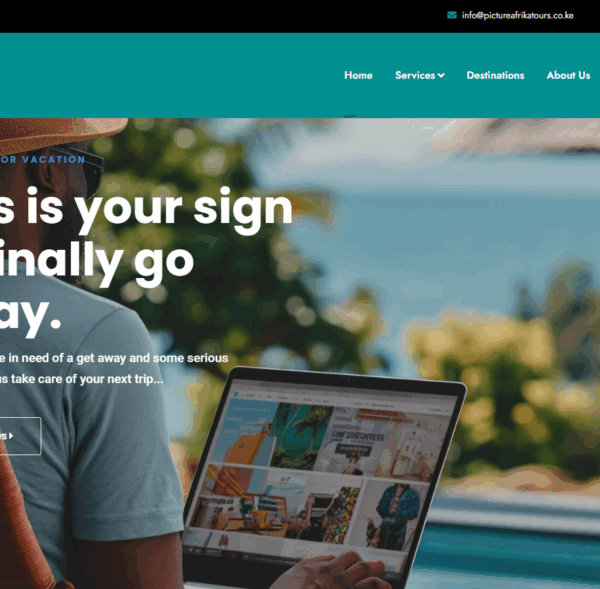Click the "in need of a get away" paragraph line
The width and height of the screenshot is (600, 589).
pos(114,358)
